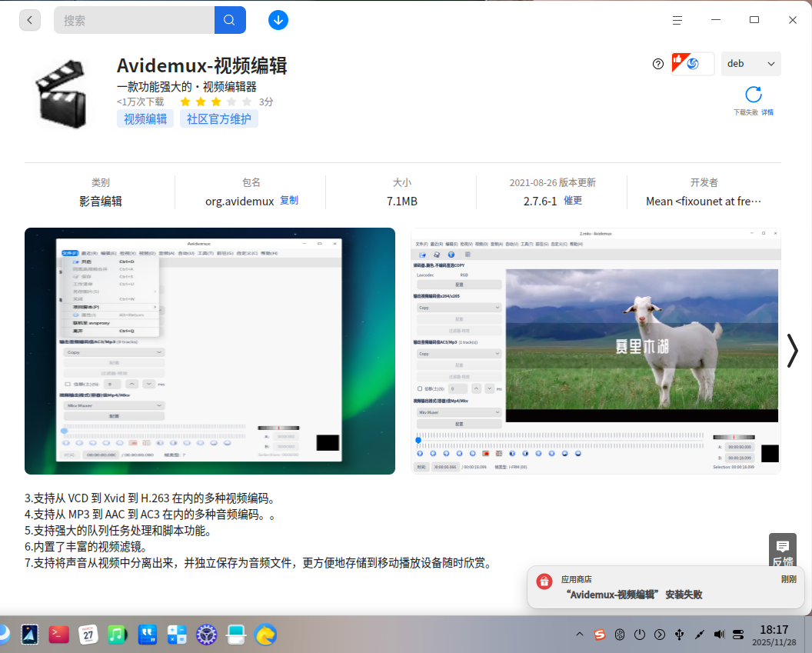Open the calendar icon showing 27
The height and width of the screenshot is (653, 812).
pos(88,635)
